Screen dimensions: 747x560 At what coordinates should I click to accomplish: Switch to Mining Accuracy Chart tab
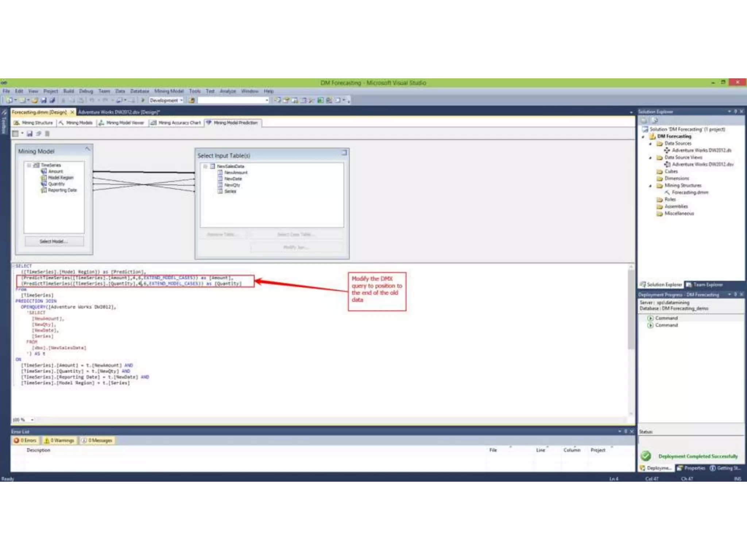click(176, 123)
